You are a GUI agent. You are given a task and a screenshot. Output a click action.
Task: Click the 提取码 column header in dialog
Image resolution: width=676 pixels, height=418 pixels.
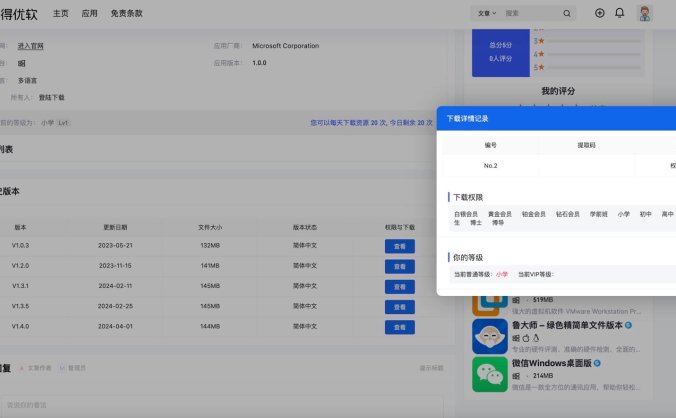[x=586, y=145]
